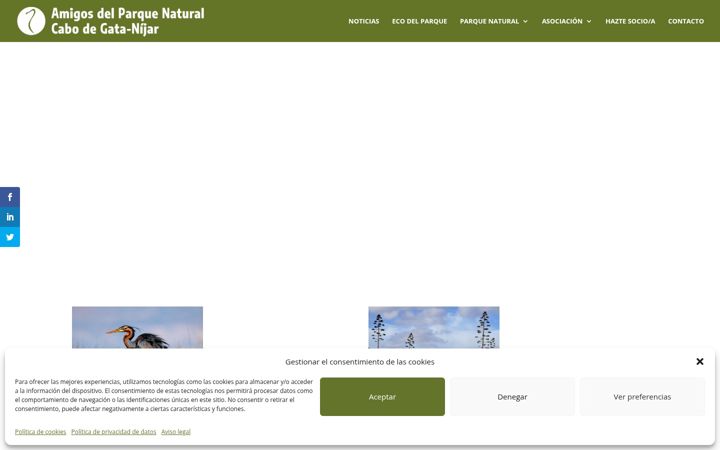Open the Asociación menu

[x=562, y=21]
